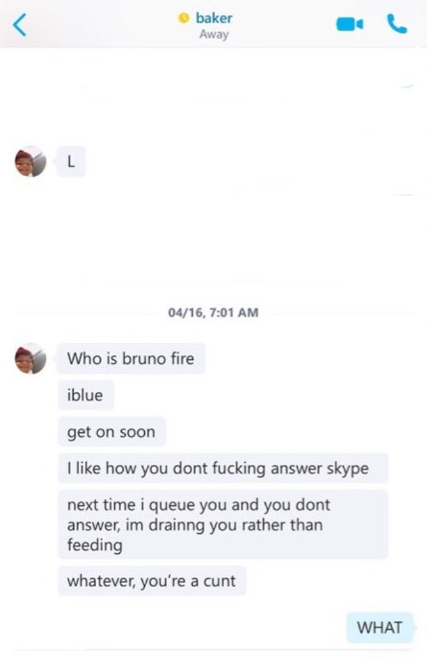
Task: Tap the 'next time i queue you' message
Action: coord(223,524)
